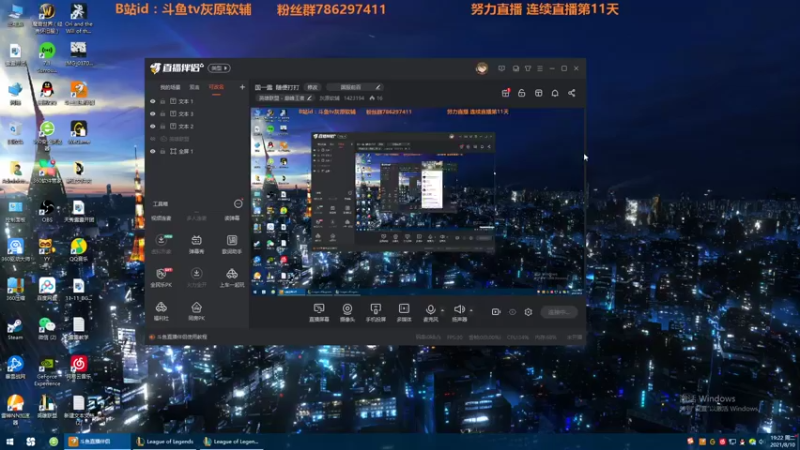The width and height of the screenshot is (800, 450).
Task: Click the 修改 button beside stream title
Action: [312, 87]
